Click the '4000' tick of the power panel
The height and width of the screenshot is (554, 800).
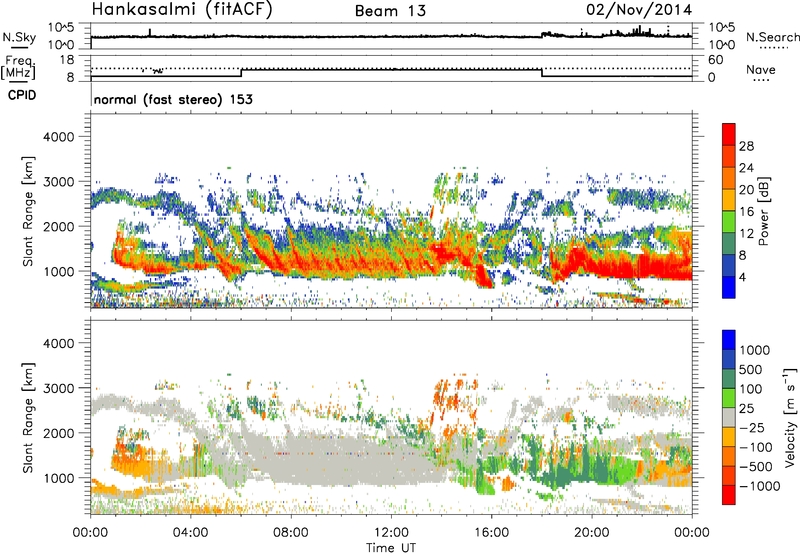[58, 137]
